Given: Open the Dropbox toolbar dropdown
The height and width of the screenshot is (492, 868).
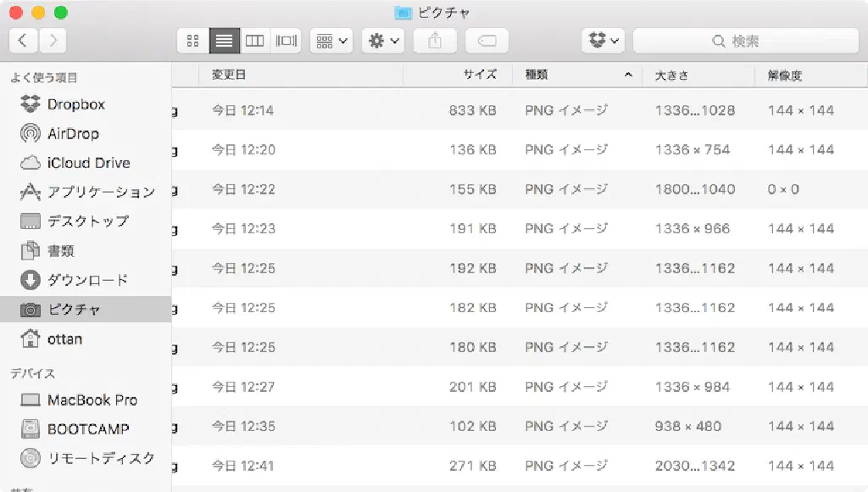Looking at the screenshot, I should 603,41.
